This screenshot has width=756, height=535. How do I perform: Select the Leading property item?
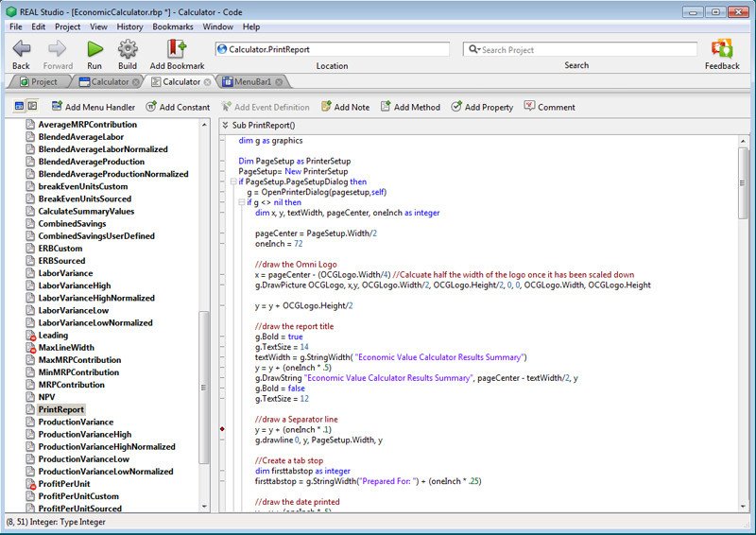(x=53, y=336)
